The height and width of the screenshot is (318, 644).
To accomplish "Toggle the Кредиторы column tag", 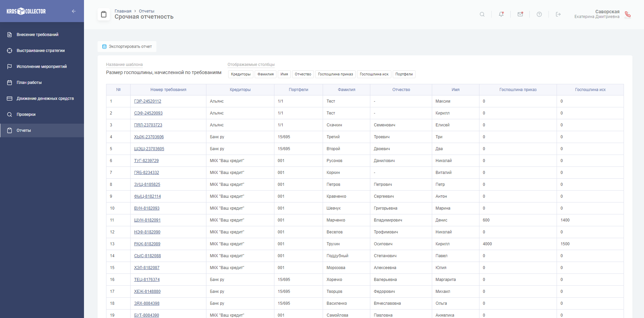I will (x=241, y=74).
